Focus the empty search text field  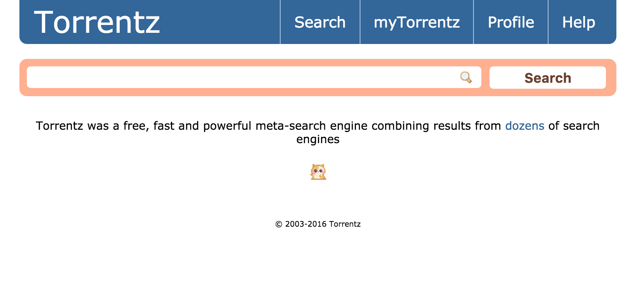coord(243,78)
